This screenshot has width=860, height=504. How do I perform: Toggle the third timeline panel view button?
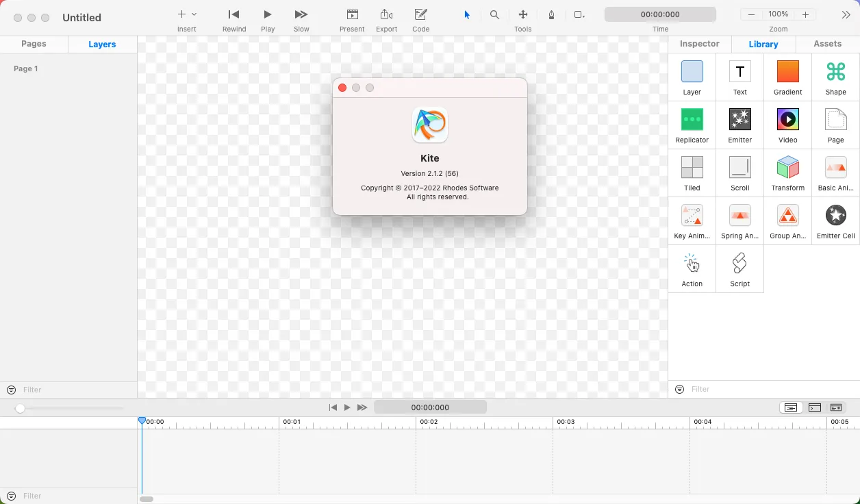(835, 407)
